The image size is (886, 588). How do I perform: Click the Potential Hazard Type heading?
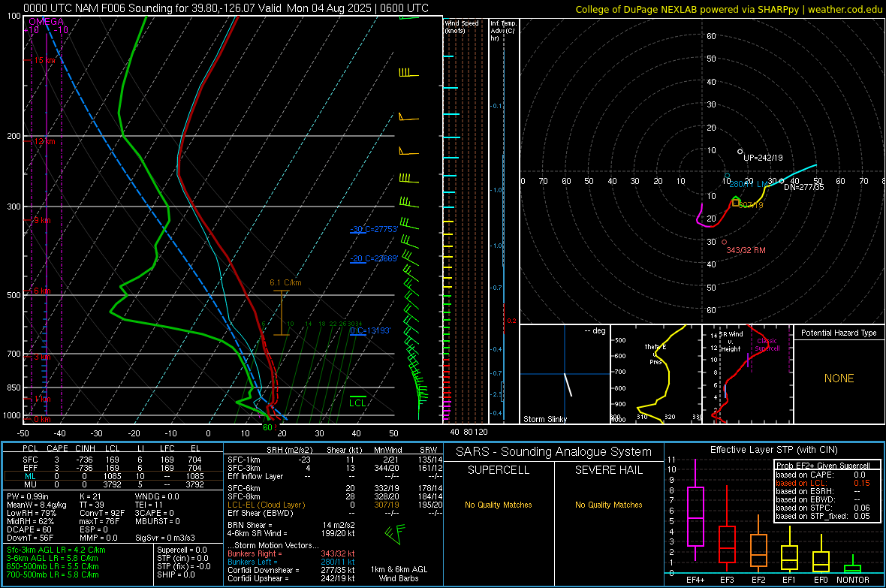coord(839,333)
